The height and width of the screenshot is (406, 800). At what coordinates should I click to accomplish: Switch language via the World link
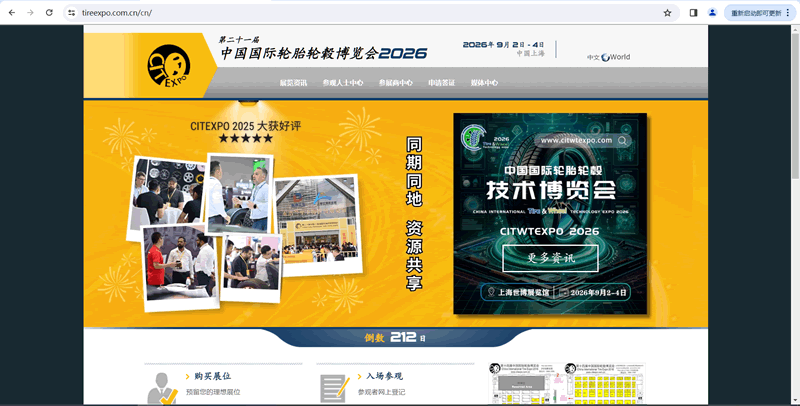click(x=621, y=57)
